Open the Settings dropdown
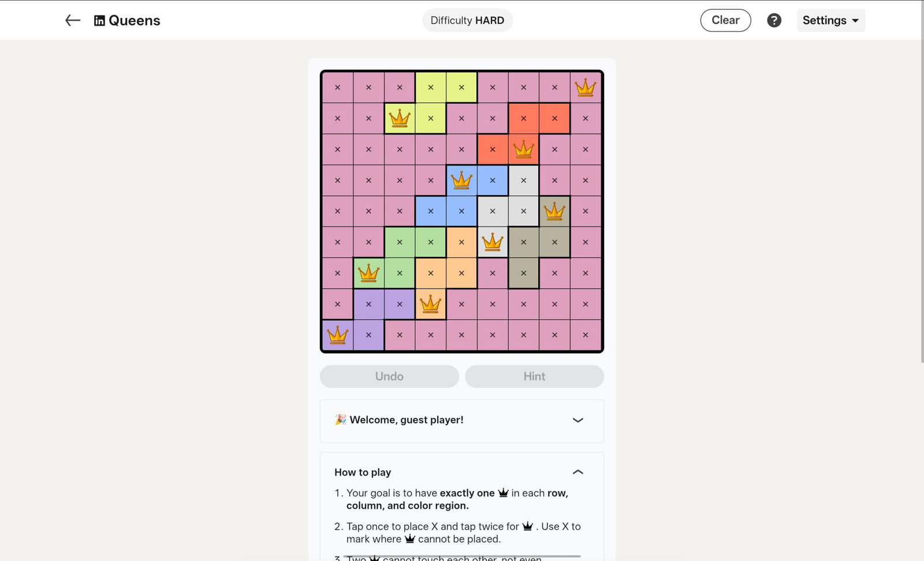This screenshot has width=924, height=561. (830, 21)
